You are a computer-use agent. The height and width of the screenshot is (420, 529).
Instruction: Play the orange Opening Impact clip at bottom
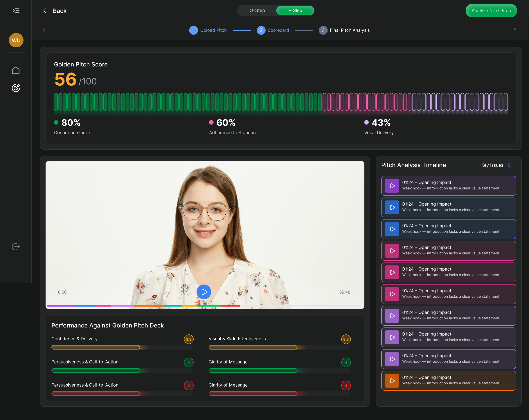point(392,381)
